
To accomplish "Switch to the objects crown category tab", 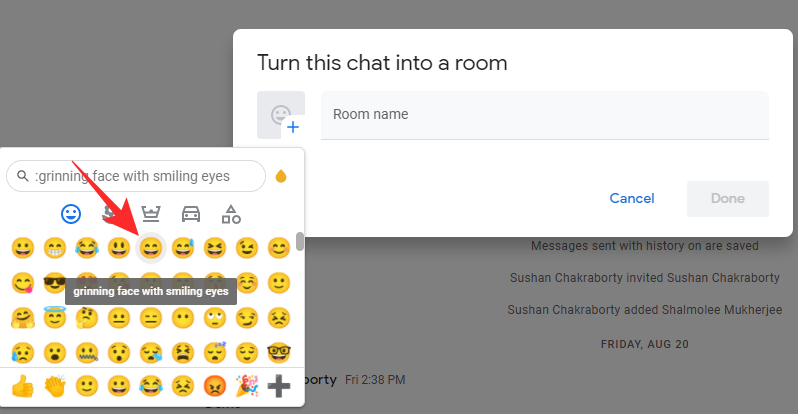I will [151, 213].
